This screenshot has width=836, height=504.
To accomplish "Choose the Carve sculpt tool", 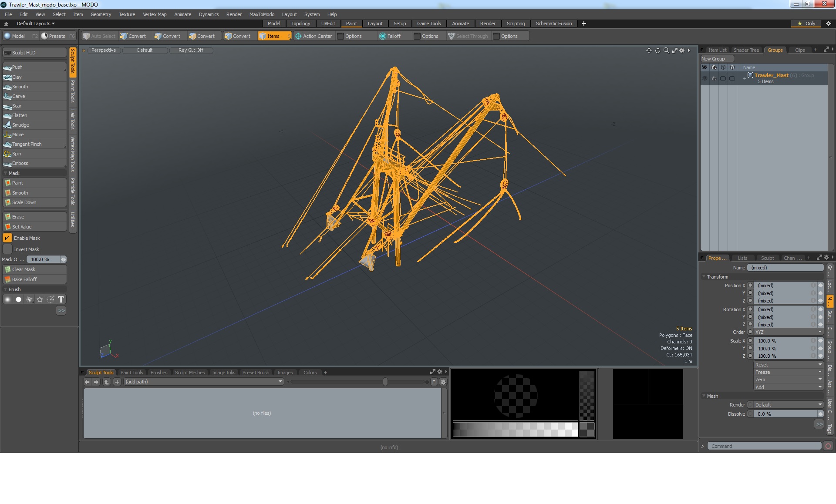I will click(x=34, y=96).
